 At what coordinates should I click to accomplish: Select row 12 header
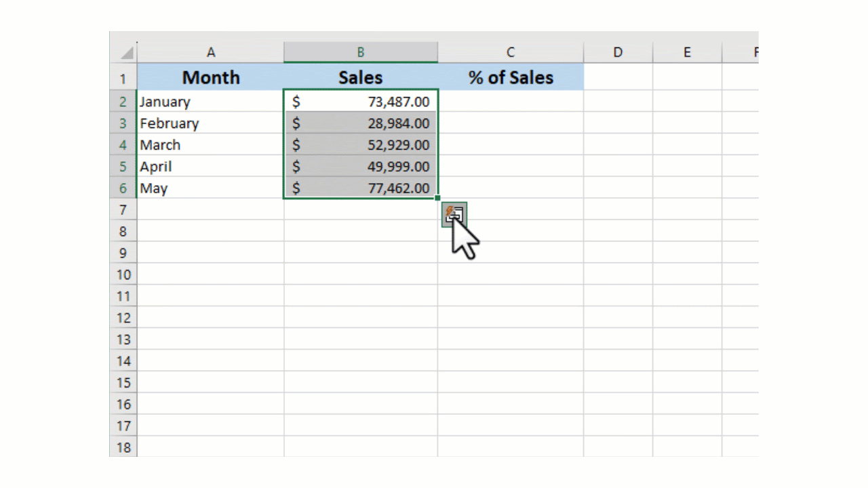click(123, 319)
